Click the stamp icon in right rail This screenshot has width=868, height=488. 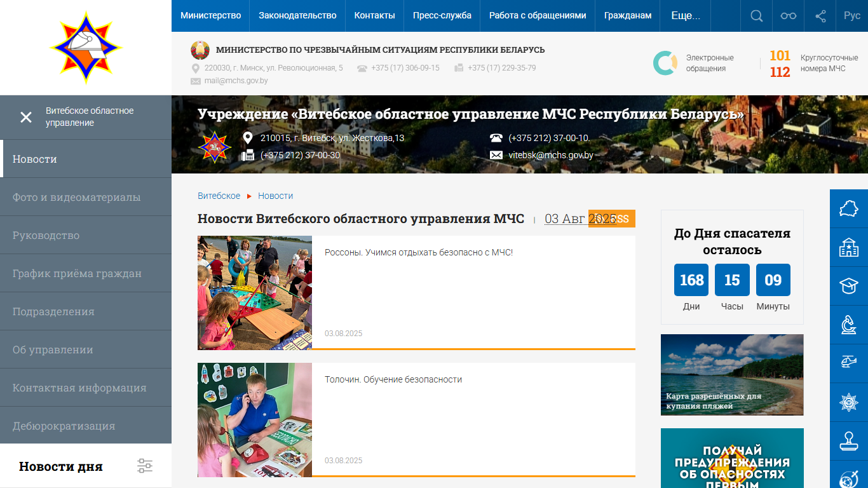point(849,441)
